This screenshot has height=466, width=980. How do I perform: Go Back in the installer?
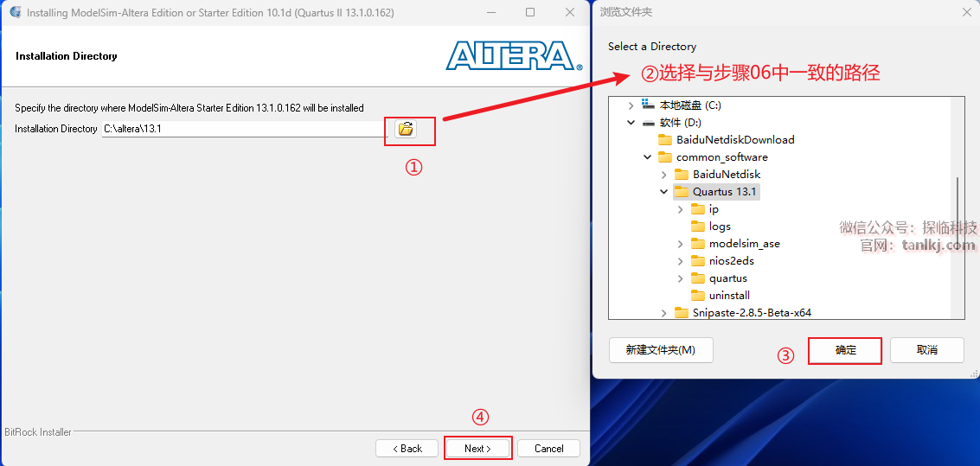click(x=407, y=449)
